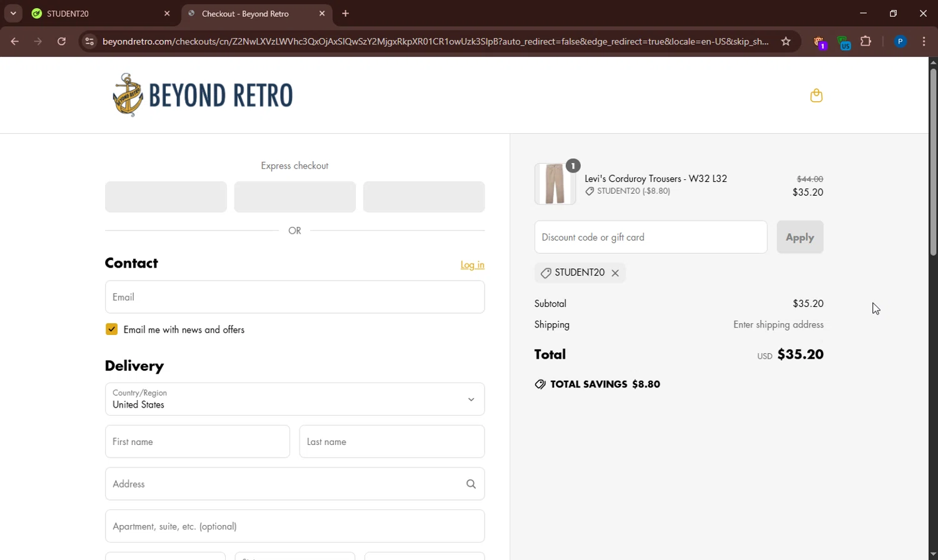Switch to the STUDENT20 tab
The width and height of the screenshot is (938, 560).
click(x=101, y=13)
